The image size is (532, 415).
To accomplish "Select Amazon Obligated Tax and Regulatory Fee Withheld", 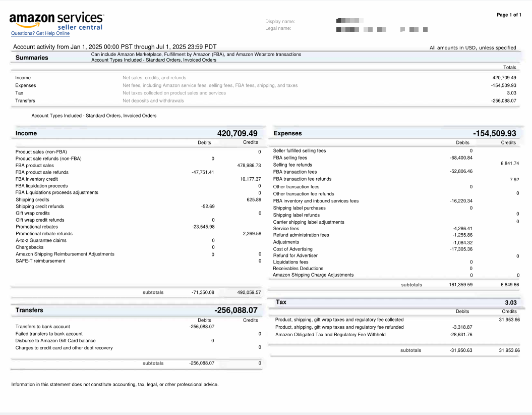I will (x=330, y=334).
